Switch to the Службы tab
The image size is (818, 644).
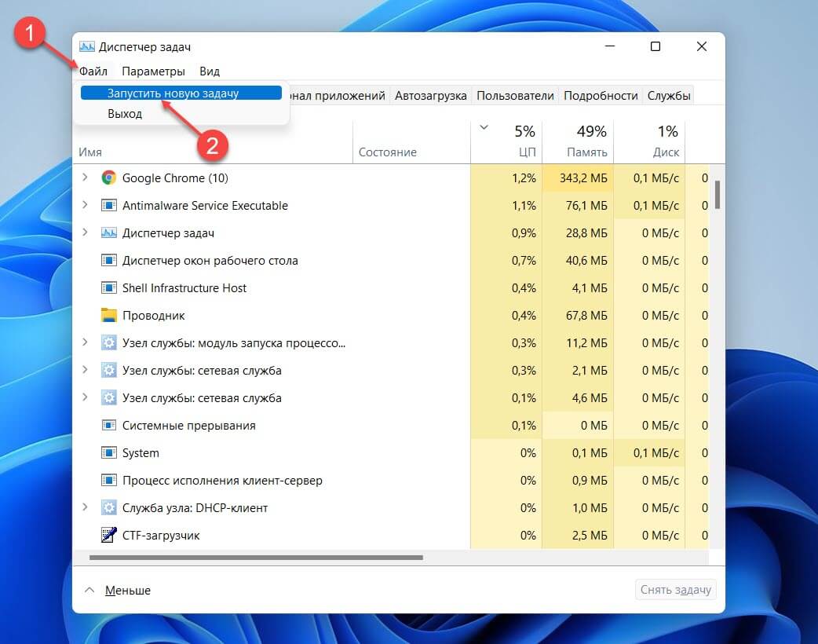pyautogui.click(x=669, y=96)
